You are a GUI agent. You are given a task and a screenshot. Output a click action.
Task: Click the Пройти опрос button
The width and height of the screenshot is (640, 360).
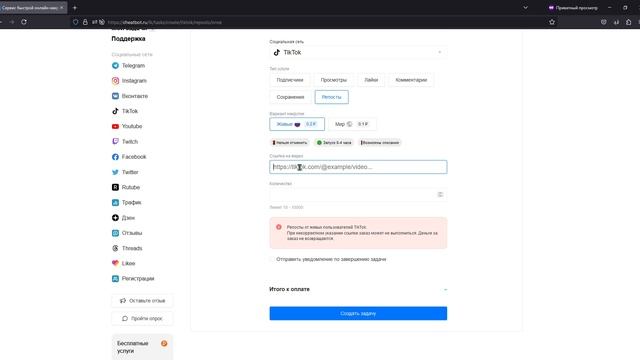142,318
